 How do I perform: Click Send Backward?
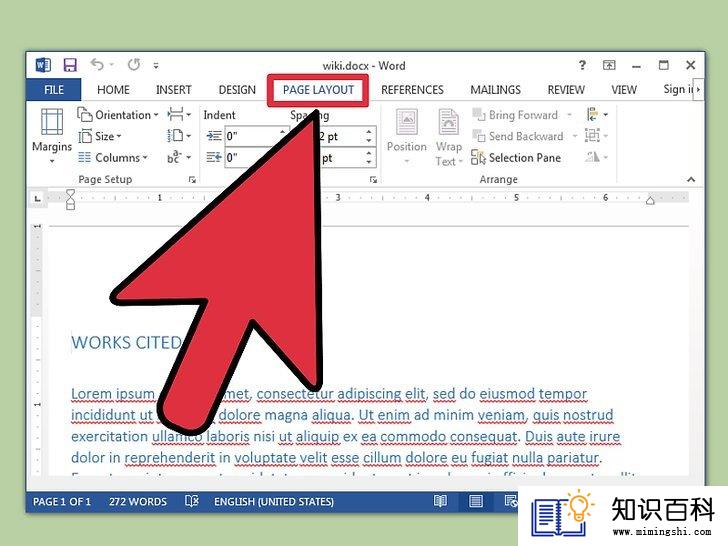(x=518, y=136)
